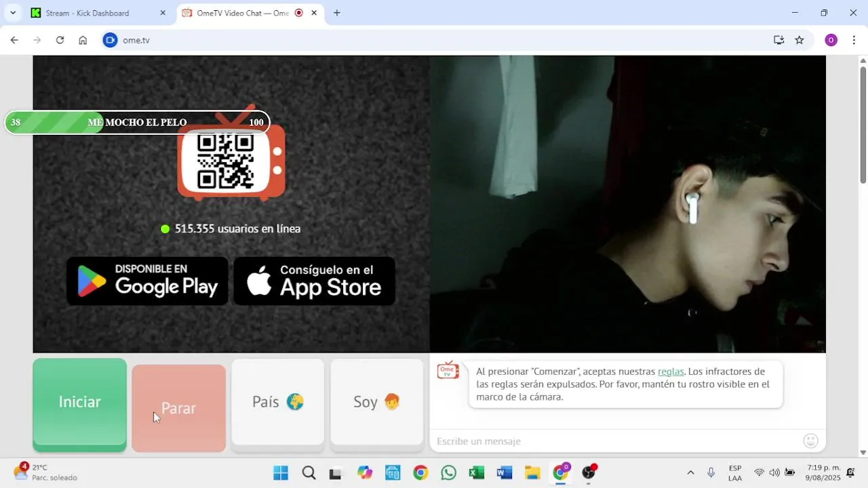Screen dimensions: 868x488
Task: Open WhatsApp from taskbar
Action: (448, 473)
